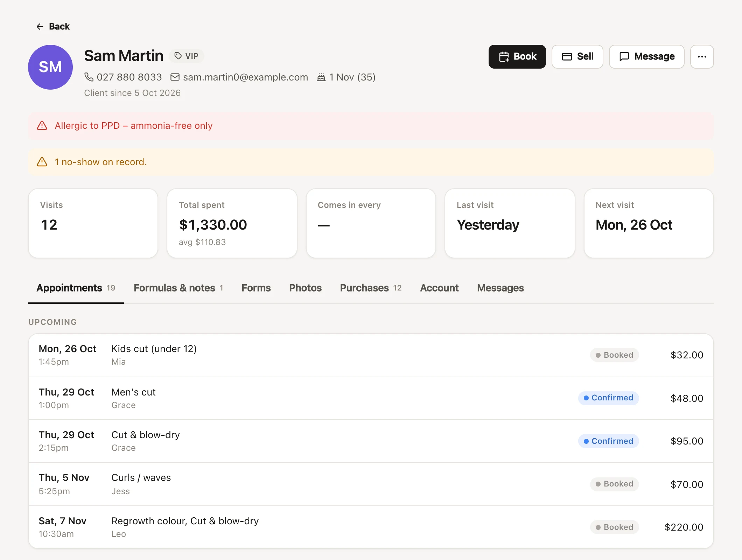Click the Sell button
The height and width of the screenshot is (560, 742).
pos(577,57)
